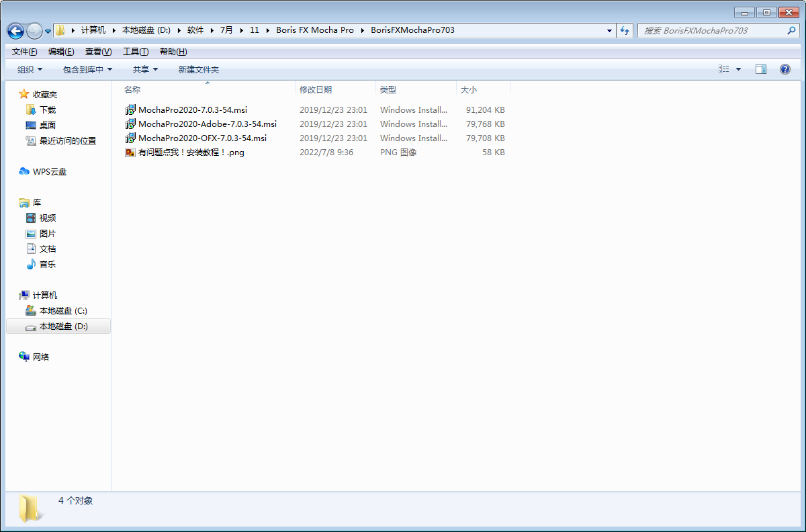The image size is (806, 532).
Task: Open the view options dropdown arrow
Action: click(739, 69)
